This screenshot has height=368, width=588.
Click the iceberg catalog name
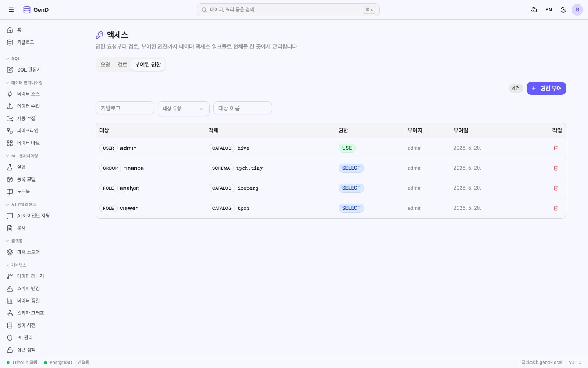point(248,188)
